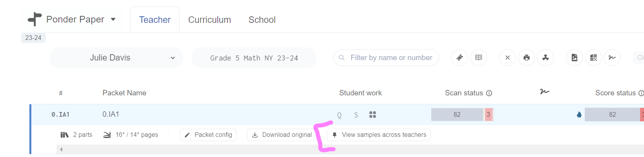Click the signature scribble toolbar icon
The height and width of the screenshot is (157, 644).
(612, 58)
